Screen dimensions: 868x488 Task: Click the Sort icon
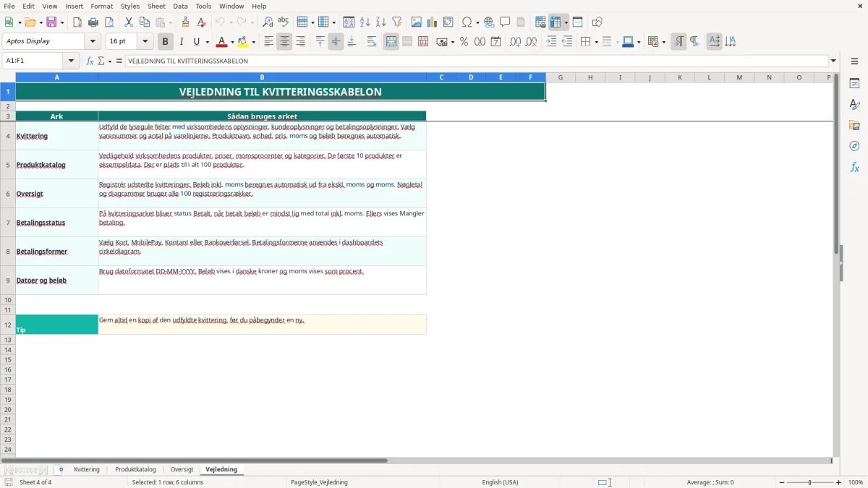349,22
